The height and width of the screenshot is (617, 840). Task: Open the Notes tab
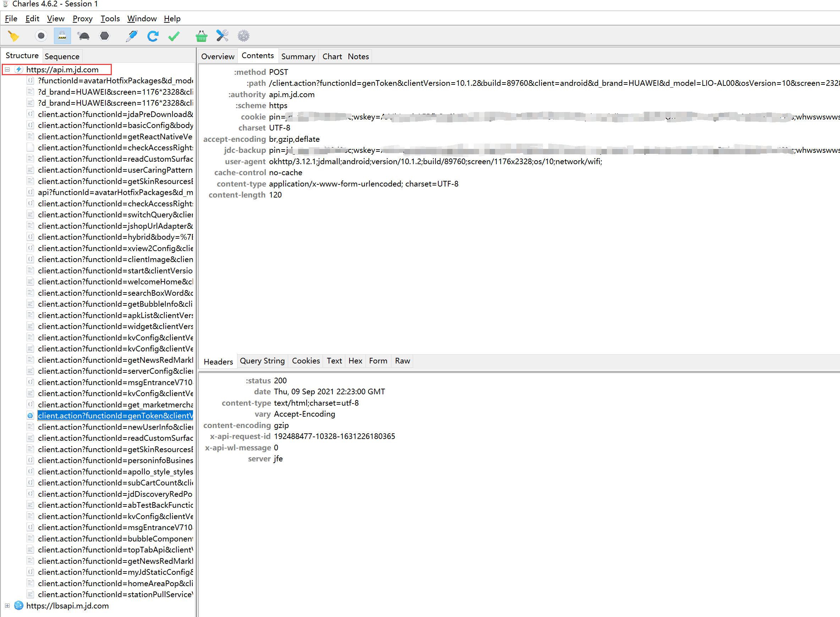[x=358, y=56]
